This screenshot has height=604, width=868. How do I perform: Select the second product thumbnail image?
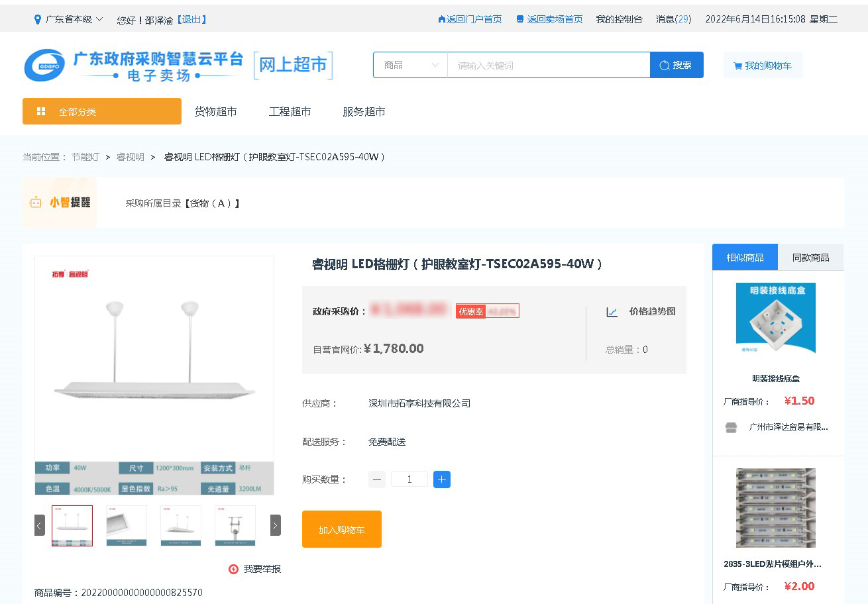[127, 525]
